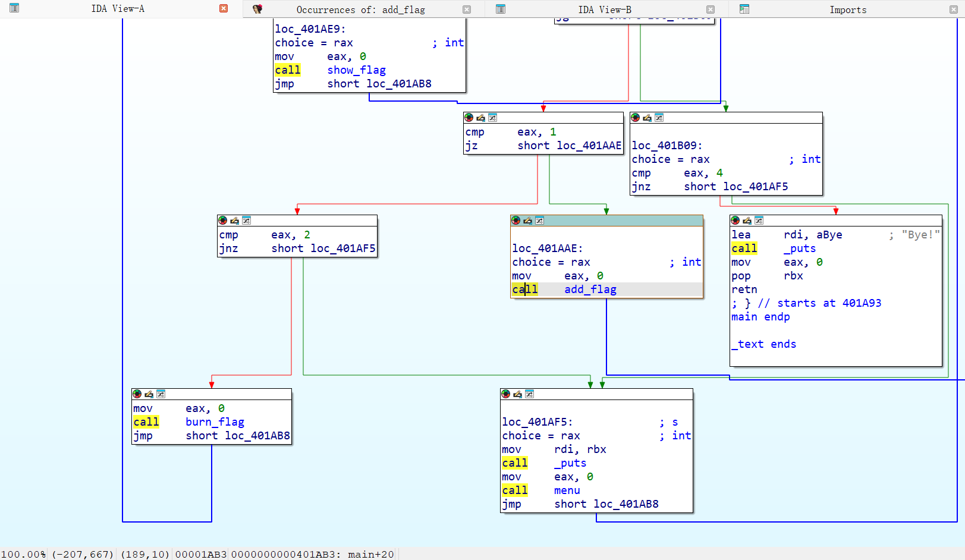This screenshot has height=560, width=965.
Task: Click graph icon on loc_401AF5 node
Action: coord(529,394)
